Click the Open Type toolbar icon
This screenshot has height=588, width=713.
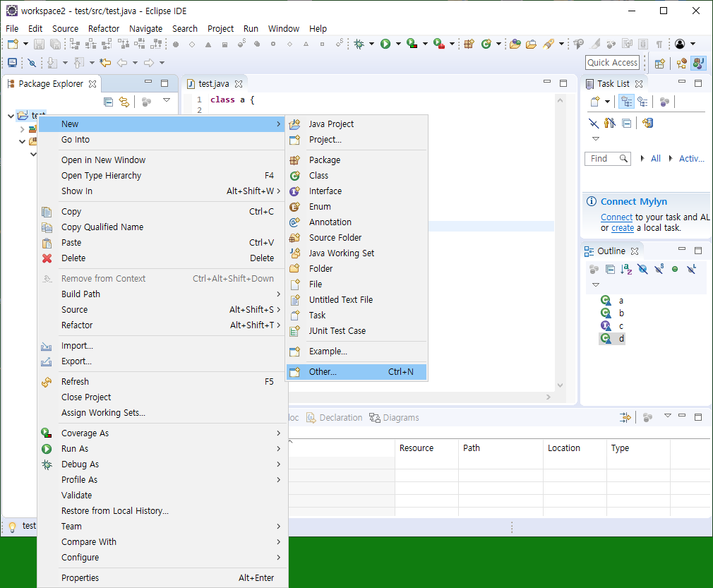click(515, 44)
